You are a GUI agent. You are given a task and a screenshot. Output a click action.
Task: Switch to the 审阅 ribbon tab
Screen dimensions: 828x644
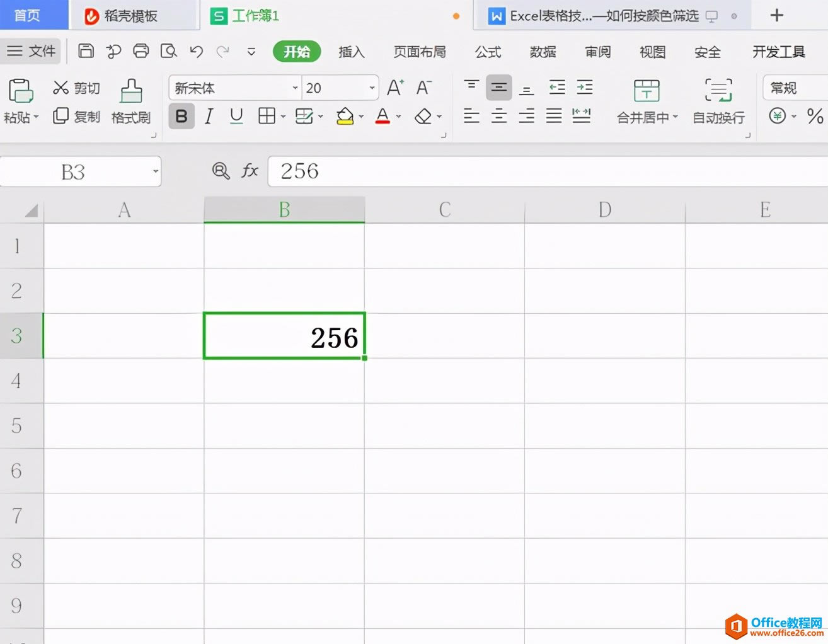pos(598,52)
